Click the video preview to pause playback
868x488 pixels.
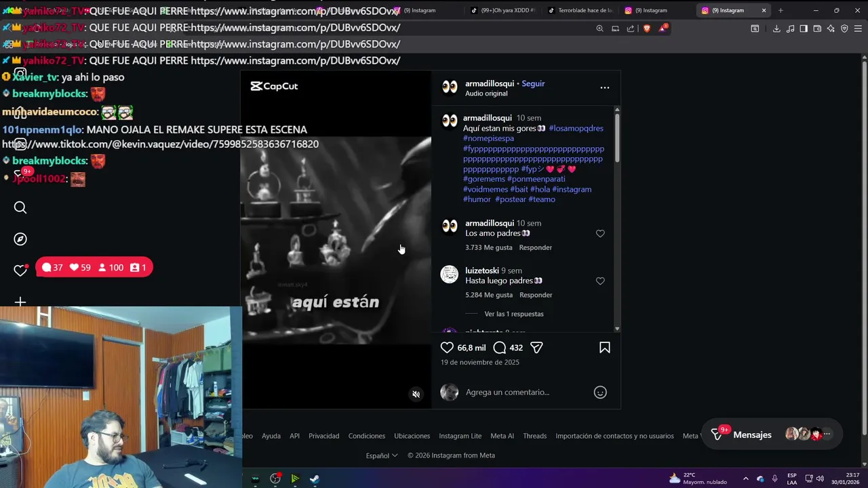[336, 240]
